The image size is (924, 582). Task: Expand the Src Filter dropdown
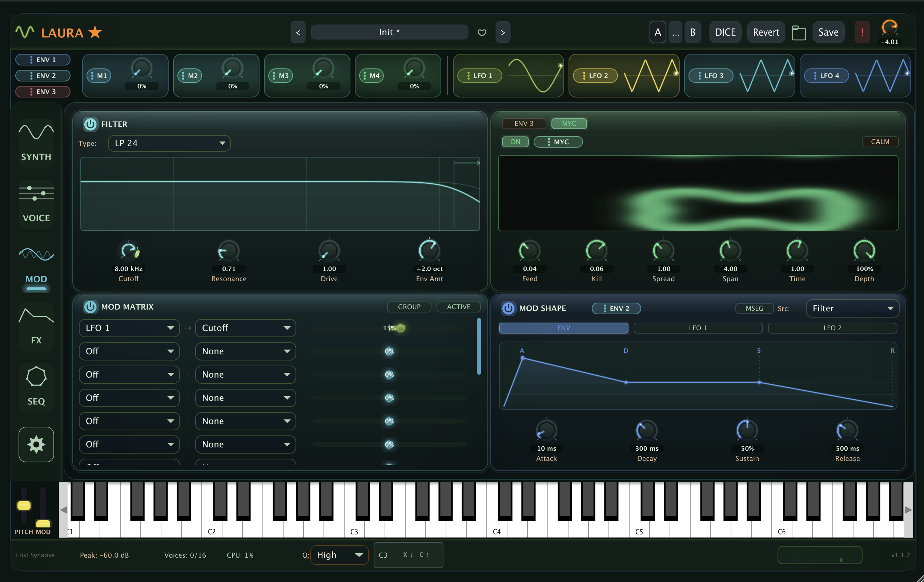coord(852,308)
